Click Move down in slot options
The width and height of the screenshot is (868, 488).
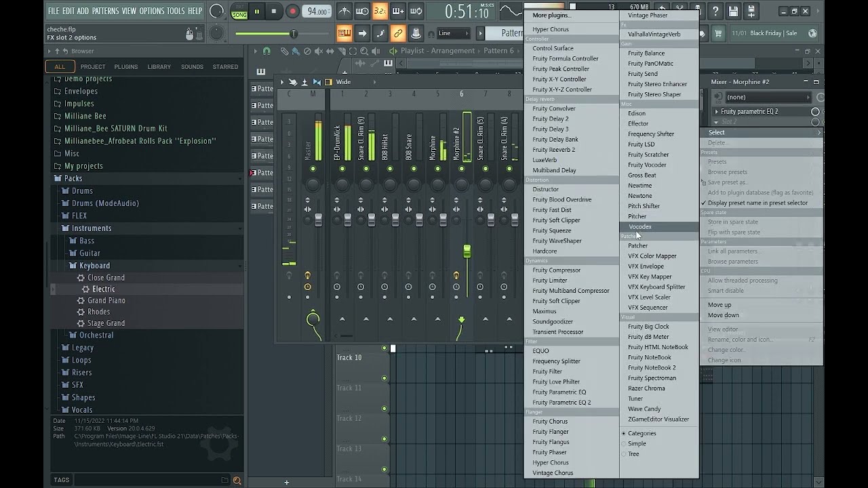[724, 315]
